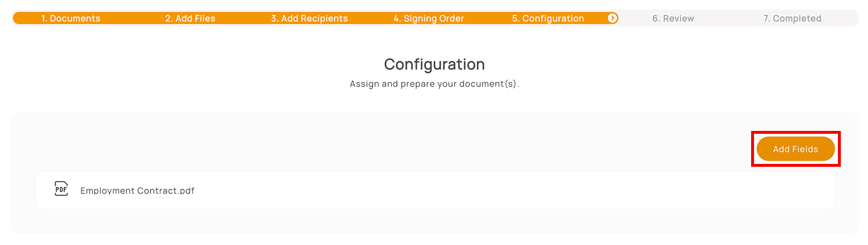The height and width of the screenshot is (245, 868).
Task: Click the arrow icon after Configuration step
Action: tap(612, 19)
